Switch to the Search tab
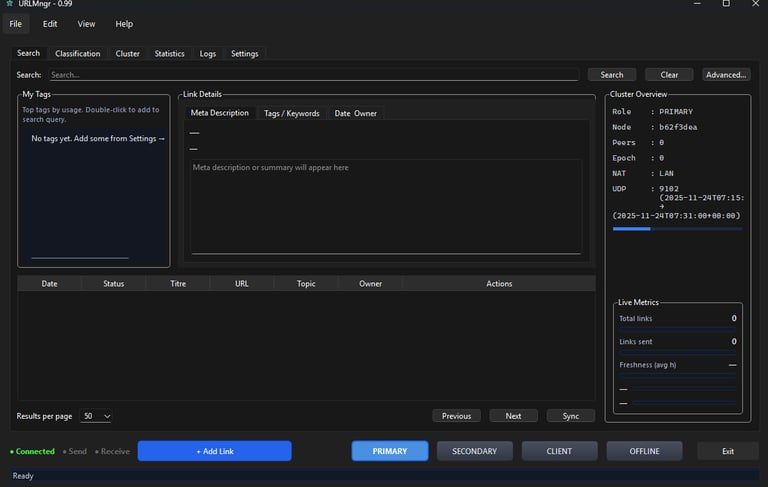The image size is (768, 487). (28, 53)
